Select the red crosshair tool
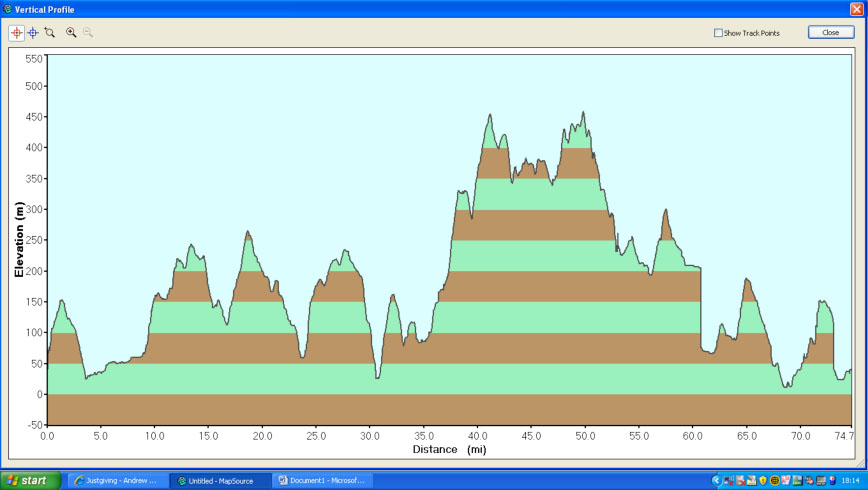This screenshot has width=868, height=490. coord(16,33)
